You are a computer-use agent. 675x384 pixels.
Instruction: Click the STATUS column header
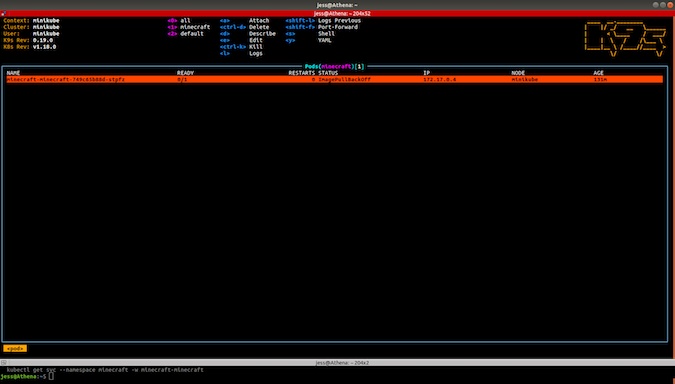pos(328,73)
